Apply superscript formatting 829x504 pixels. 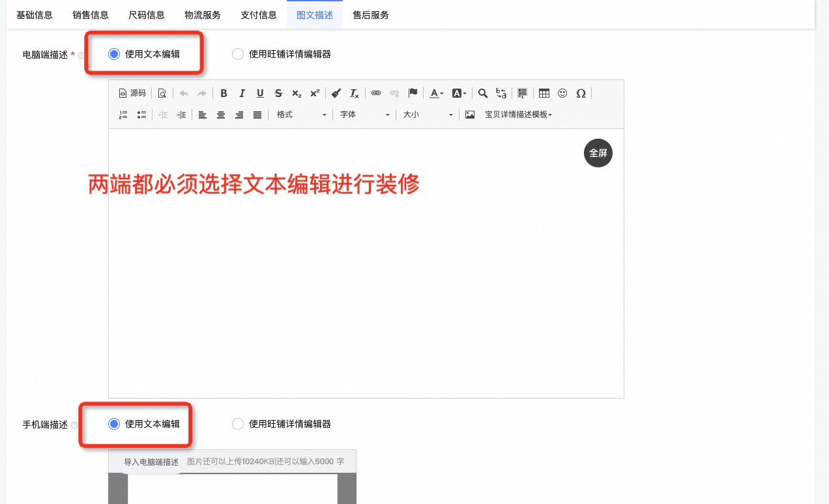click(x=315, y=93)
